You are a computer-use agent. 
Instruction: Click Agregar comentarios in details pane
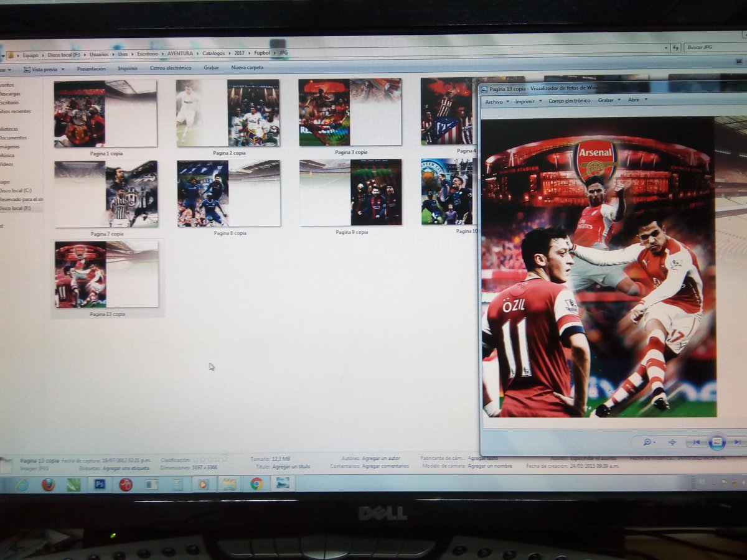pyautogui.click(x=386, y=465)
